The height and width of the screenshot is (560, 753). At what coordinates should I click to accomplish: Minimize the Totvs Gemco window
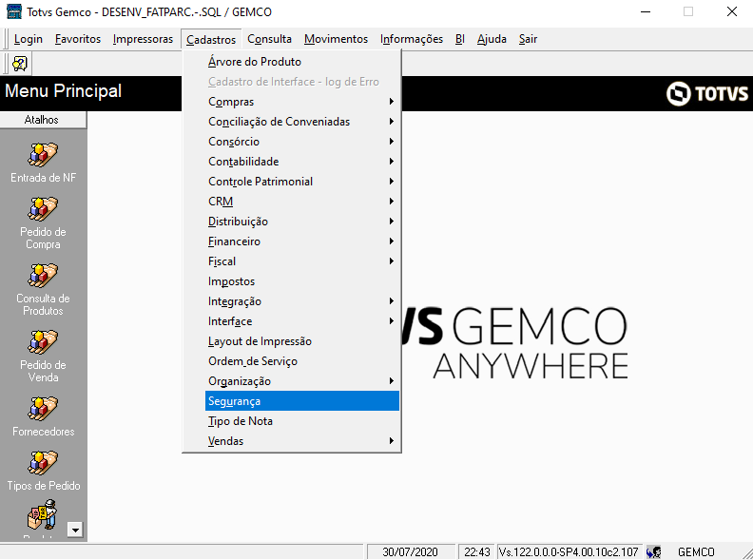(x=646, y=11)
